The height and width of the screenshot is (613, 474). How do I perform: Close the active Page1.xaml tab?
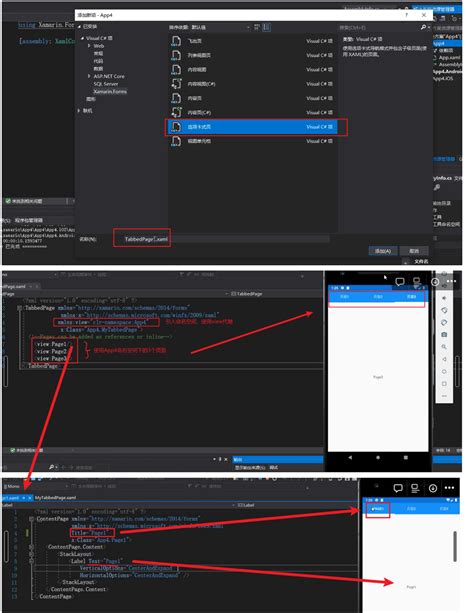click(x=30, y=498)
